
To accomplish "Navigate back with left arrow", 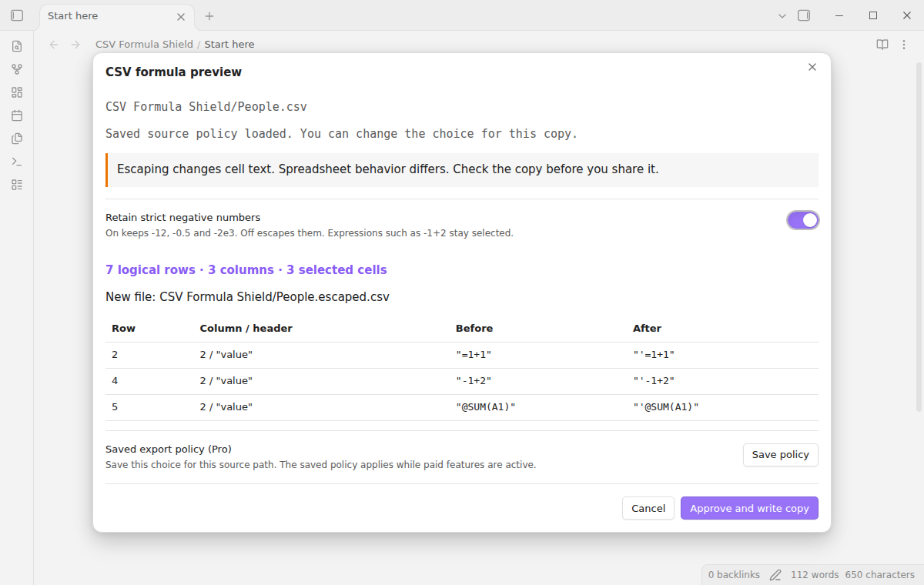I will [54, 45].
